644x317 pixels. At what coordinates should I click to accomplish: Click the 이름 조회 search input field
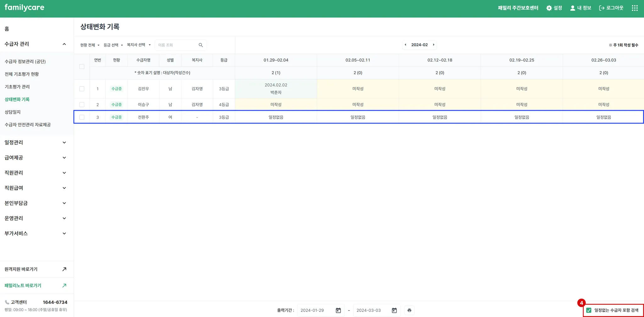(176, 45)
